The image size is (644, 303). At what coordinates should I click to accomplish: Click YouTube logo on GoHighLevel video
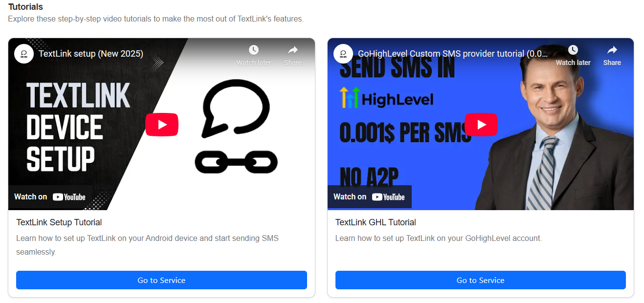click(x=388, y=197)
